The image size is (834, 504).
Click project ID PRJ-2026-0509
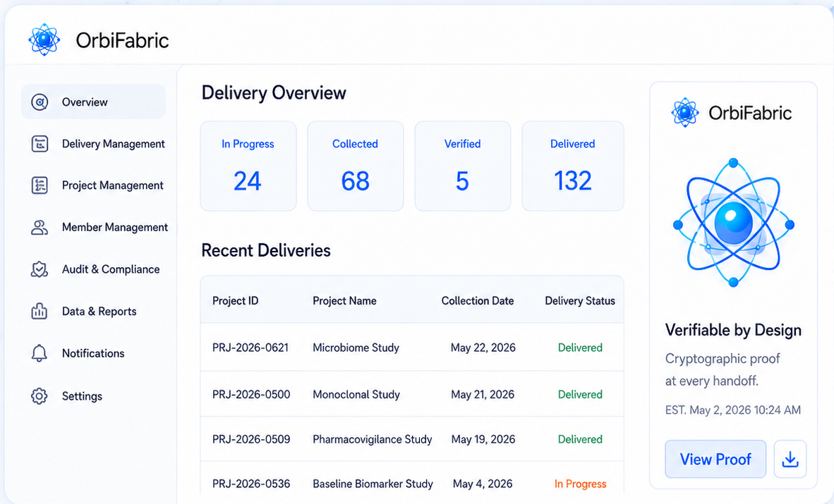click(x=251, y=439)
